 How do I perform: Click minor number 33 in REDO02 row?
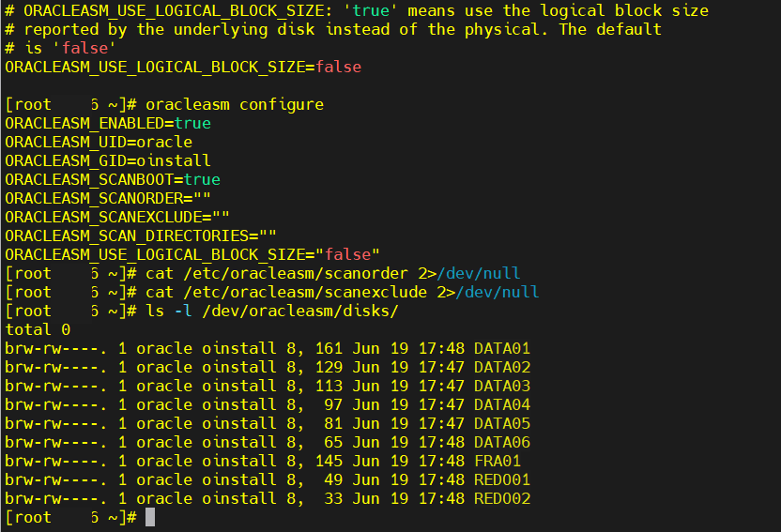coord(333,498)
